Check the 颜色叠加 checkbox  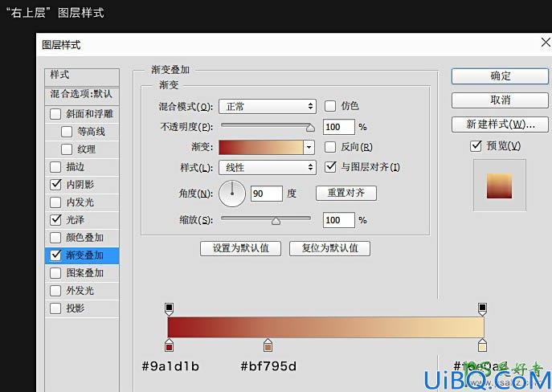(55, 238)
